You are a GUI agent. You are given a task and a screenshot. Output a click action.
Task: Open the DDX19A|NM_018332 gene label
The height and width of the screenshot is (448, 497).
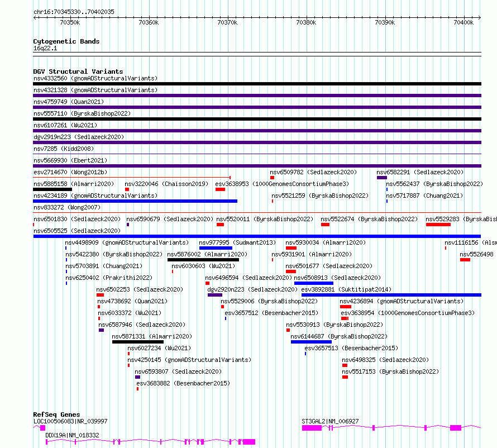tap(72, 435)
